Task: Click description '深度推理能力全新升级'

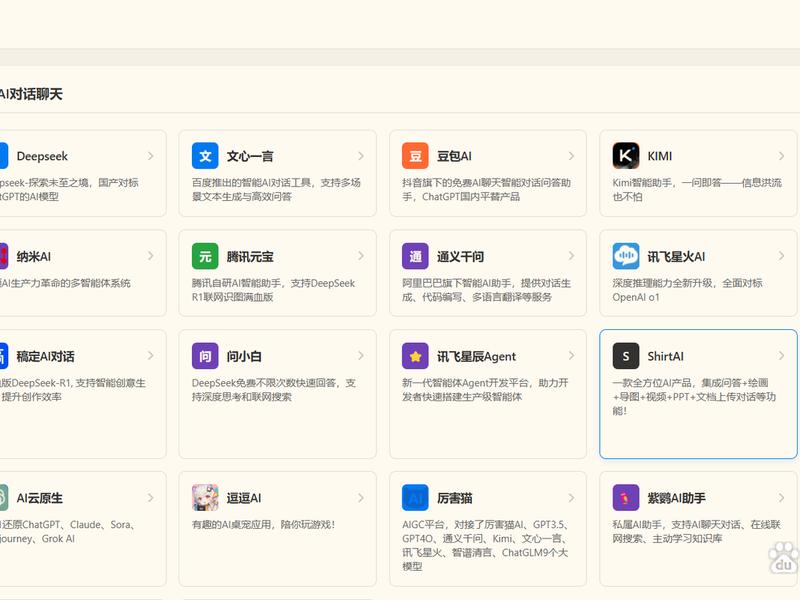Action: click(687, 290)
